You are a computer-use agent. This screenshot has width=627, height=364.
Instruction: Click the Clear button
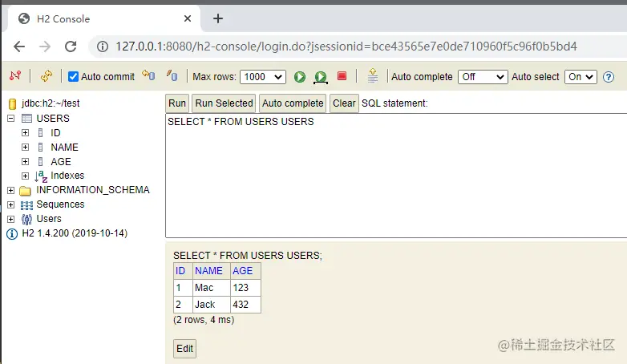click(x=344, y=103)
